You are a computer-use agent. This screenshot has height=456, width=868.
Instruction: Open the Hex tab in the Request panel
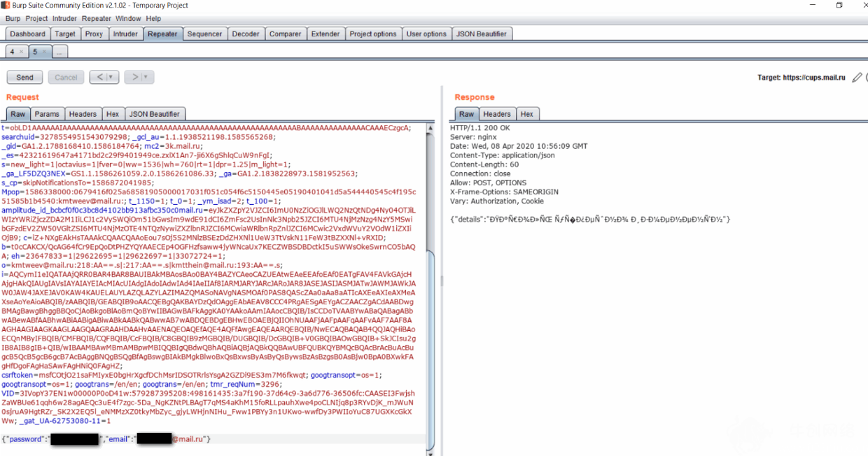[x=113, y=114]
